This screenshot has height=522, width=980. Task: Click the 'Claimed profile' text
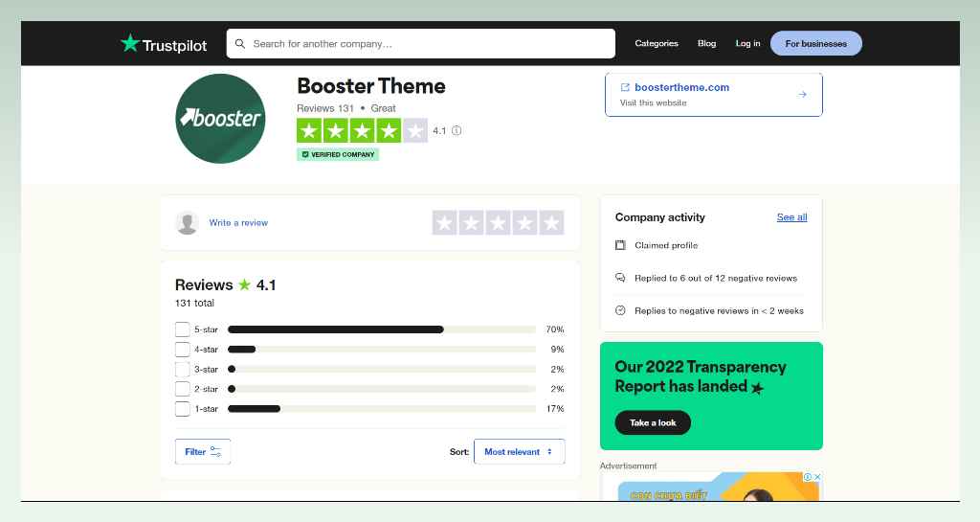[x=666, y=245]
